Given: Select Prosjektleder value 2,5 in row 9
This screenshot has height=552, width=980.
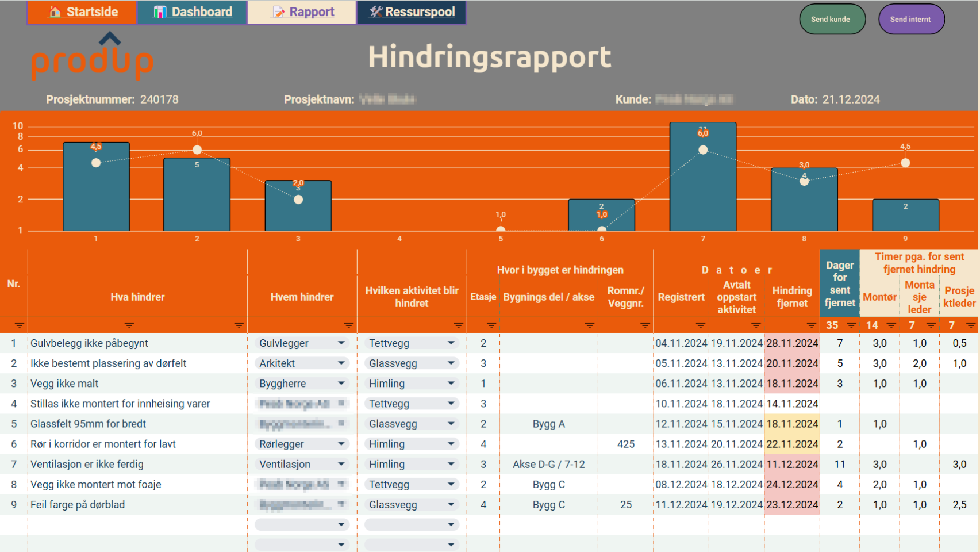Looking at the screenshot, I should [x=959, y=505].
